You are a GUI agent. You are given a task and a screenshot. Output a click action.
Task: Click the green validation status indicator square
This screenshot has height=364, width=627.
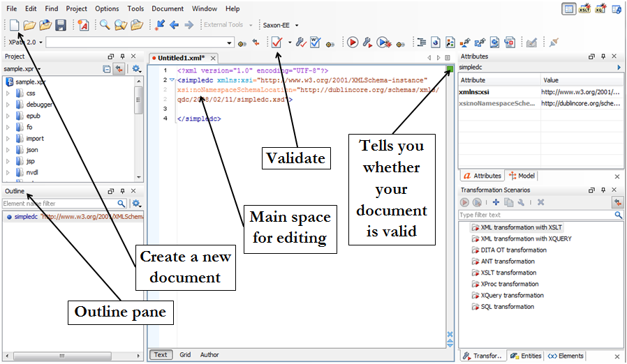[x=450, y=69]
